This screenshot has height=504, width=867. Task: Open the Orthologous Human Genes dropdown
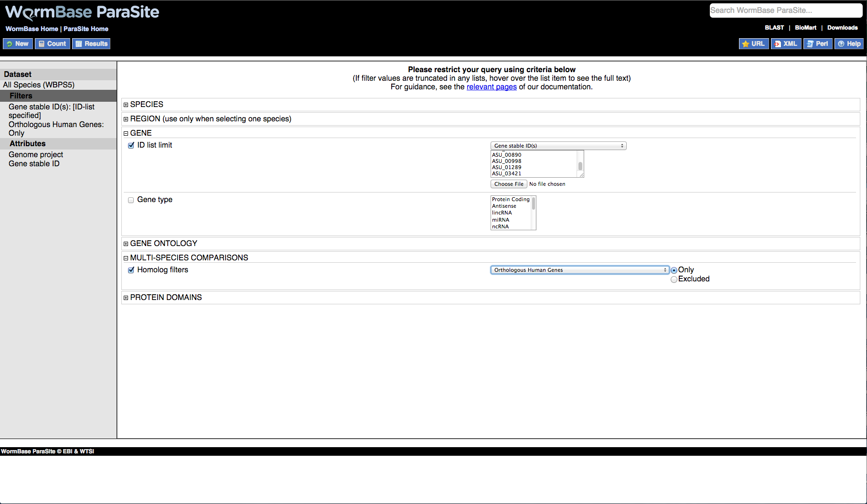point(579,270)
